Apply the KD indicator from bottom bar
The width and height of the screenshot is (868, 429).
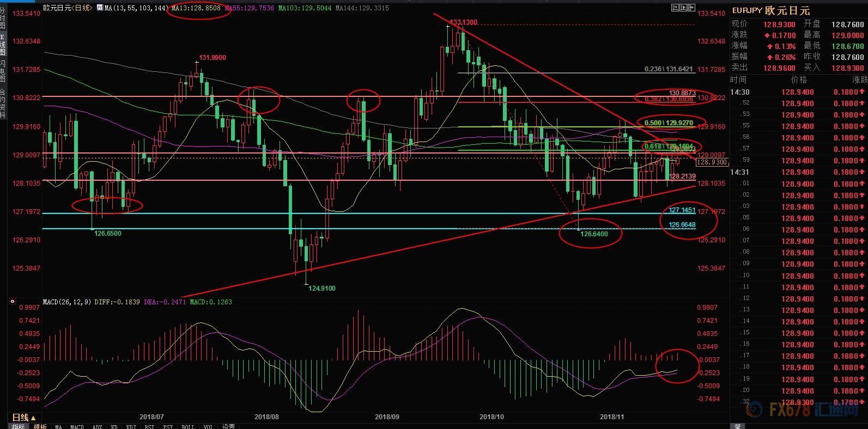pyautogui.click(x=114, y=426)
